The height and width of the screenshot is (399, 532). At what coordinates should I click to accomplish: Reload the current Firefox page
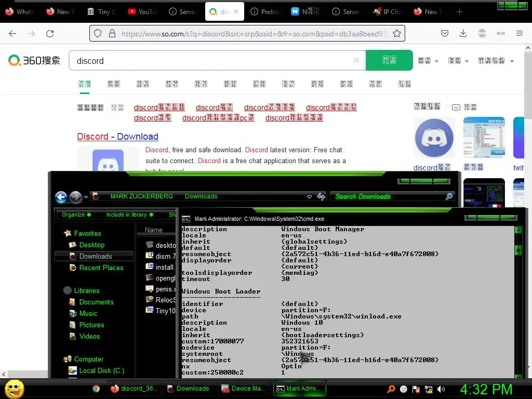pos(50,34)
